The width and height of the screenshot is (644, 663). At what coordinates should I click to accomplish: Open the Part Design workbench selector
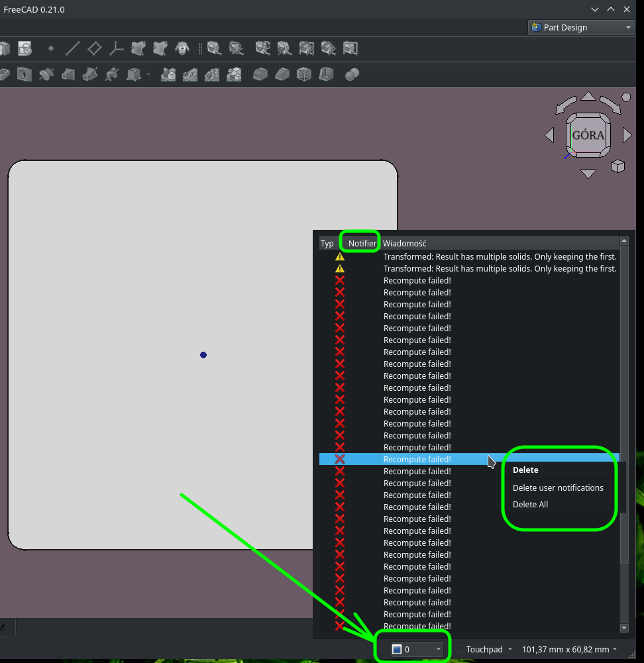pyautogui.click(x=580, y=27)
